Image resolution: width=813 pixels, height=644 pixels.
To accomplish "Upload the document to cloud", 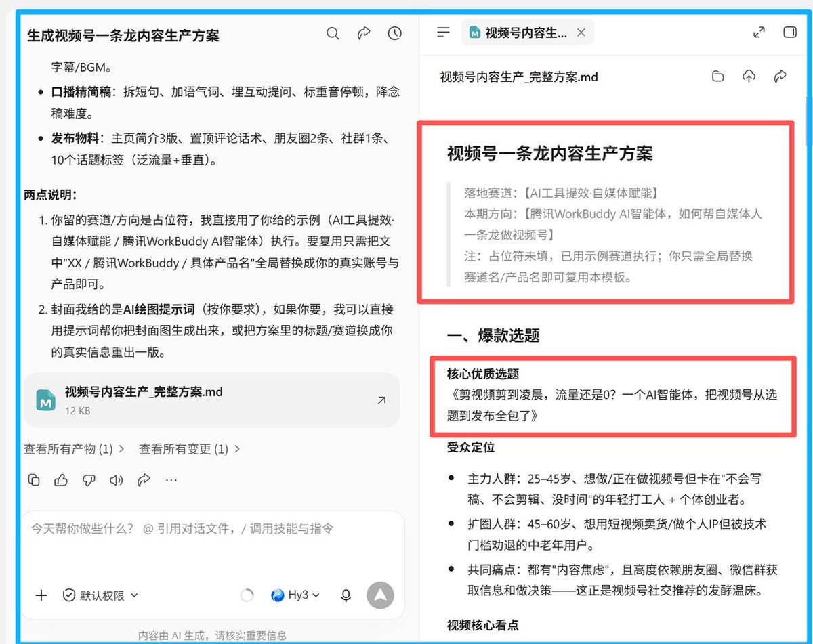I will (749, 77).
